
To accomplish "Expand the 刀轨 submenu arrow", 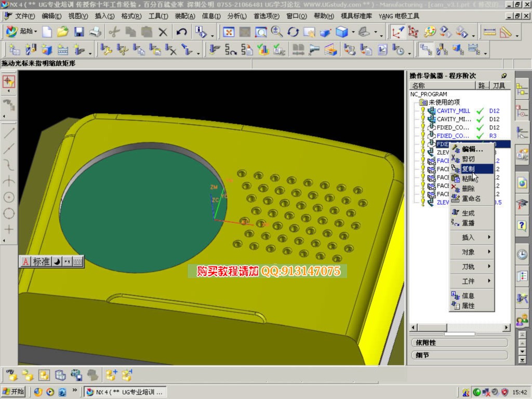I will [489, 267].
